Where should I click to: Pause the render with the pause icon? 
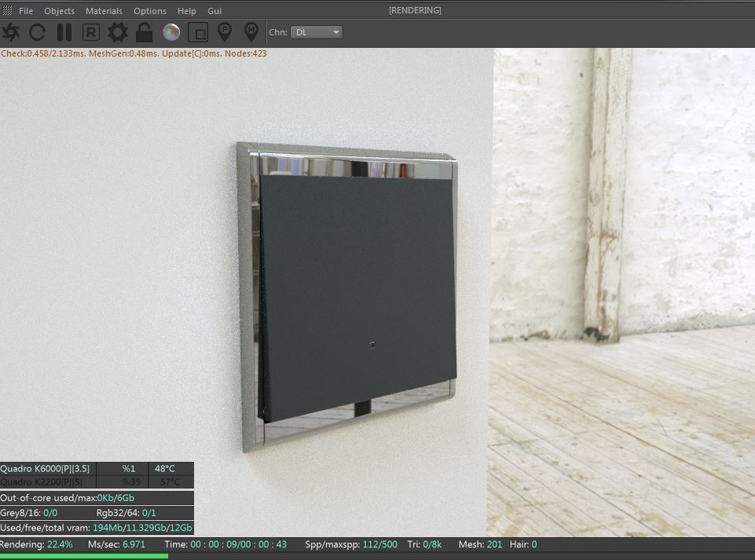tap(64, 32)
